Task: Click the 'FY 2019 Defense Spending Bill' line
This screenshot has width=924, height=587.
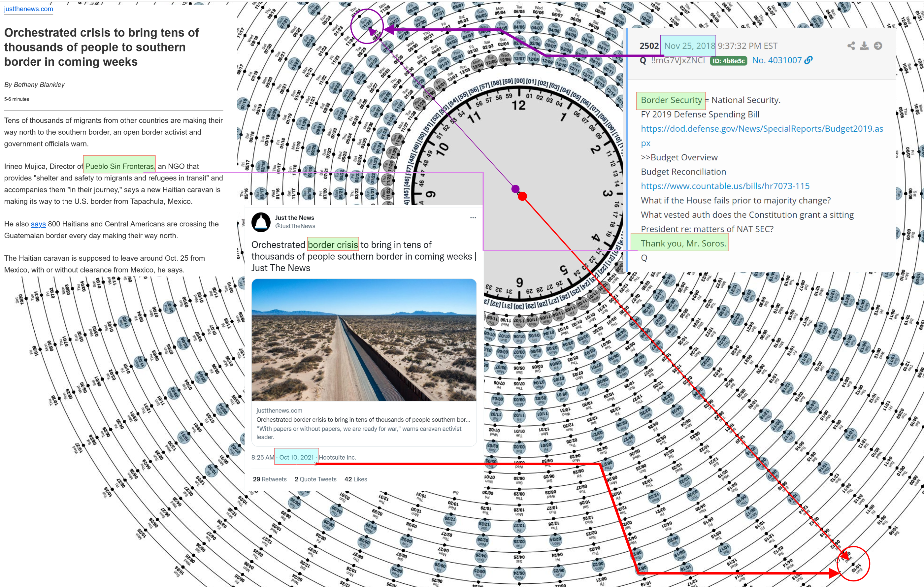Action: coord(700,114)
